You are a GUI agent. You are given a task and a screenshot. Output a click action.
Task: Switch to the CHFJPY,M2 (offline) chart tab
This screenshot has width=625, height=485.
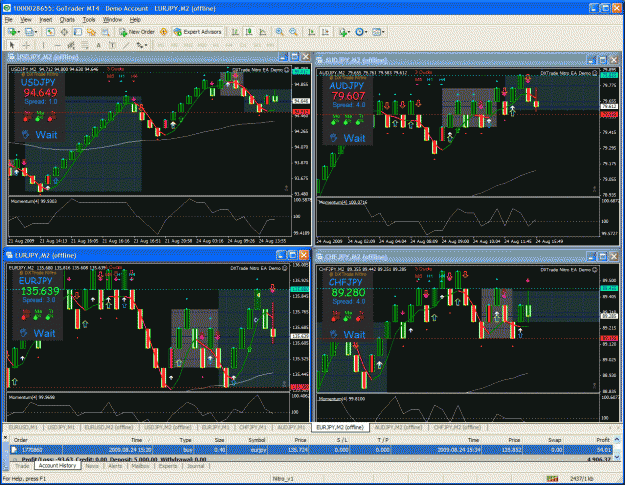click(457, 427)
